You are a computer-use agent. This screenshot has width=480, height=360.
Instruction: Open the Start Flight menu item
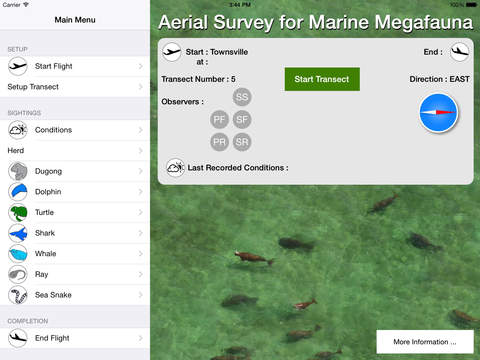point(75,66)
